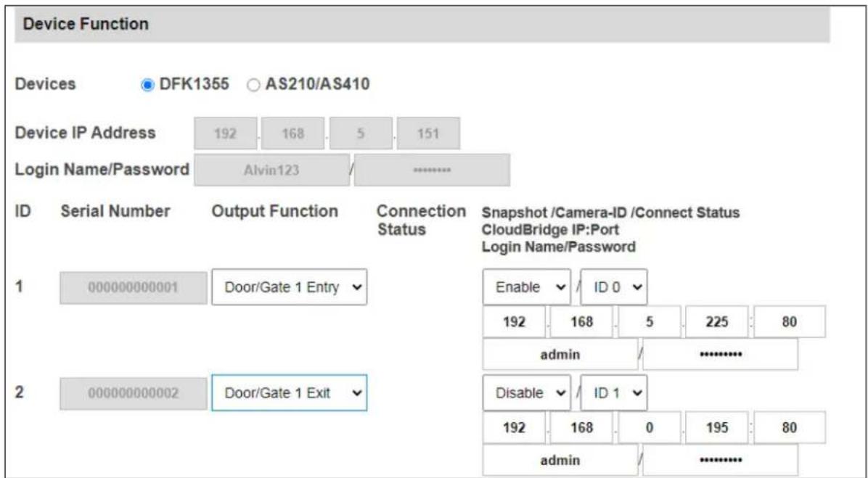Click the CloudBridge IP octet field 195
The height and width of the screenshot is (478, 868).
(x=717, y=427)
